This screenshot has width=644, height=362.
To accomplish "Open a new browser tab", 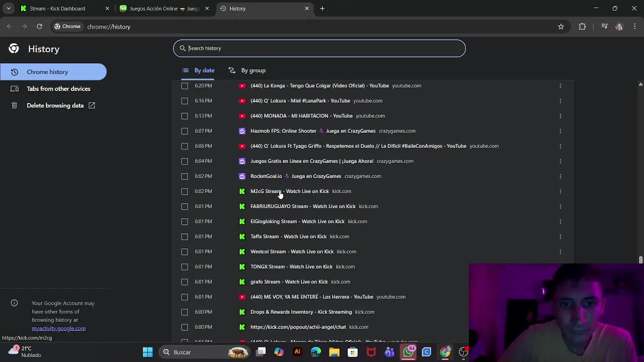I will tap(323, 9).
